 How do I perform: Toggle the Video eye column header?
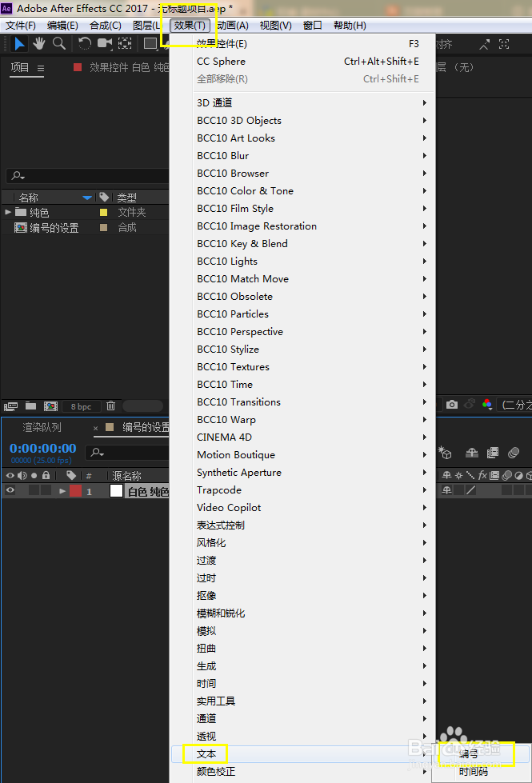click(x=10, y=475)
